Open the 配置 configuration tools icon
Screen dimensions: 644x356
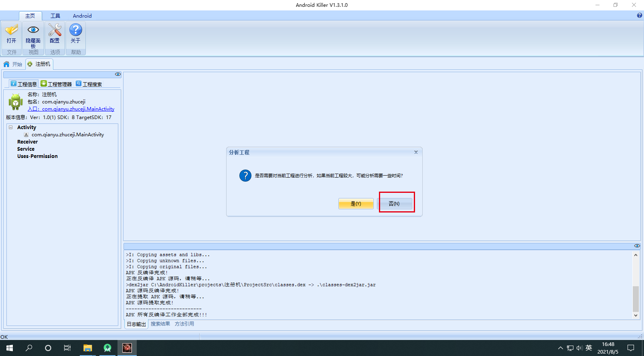(x=55, y=30)
